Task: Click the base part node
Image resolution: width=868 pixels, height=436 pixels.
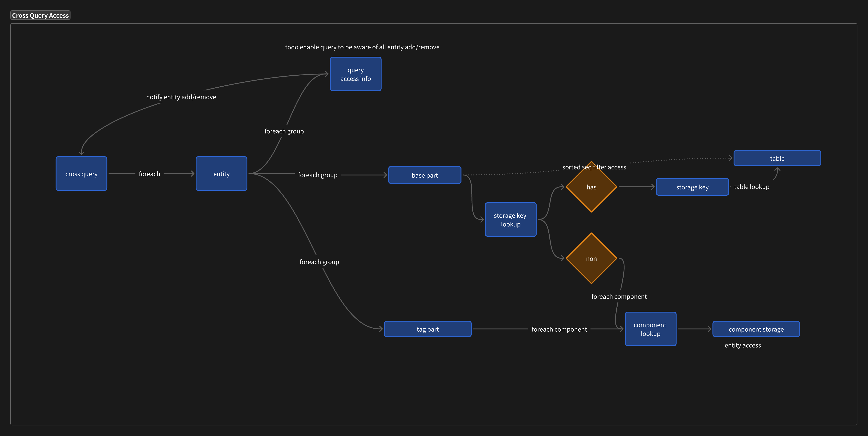Action: tap(425, 175)
